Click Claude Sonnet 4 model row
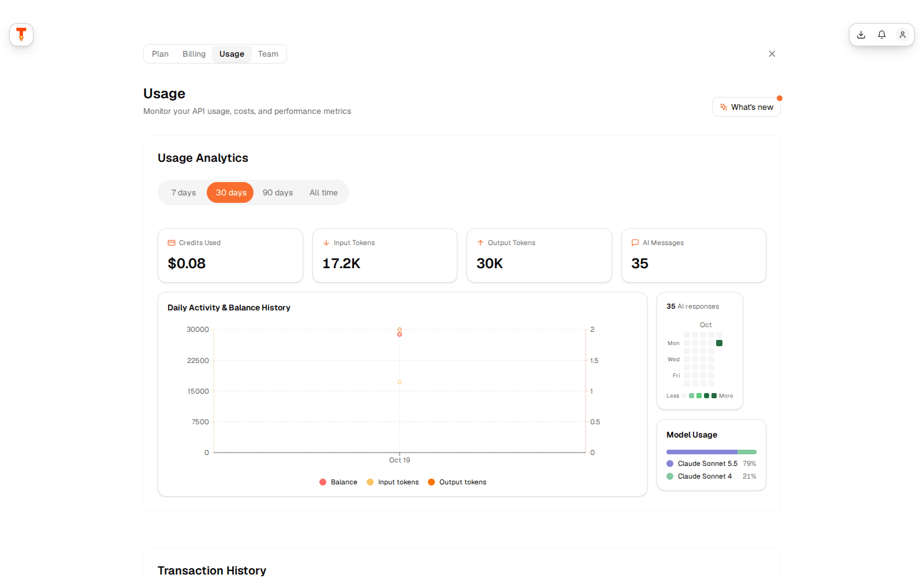The image size is (924, 578). click(x=711, y=476)
